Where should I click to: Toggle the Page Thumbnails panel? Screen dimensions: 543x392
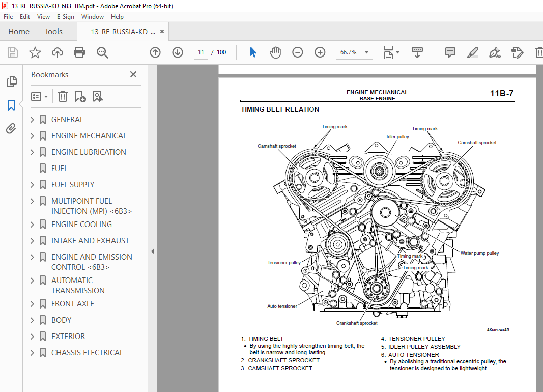pos(11,81)
